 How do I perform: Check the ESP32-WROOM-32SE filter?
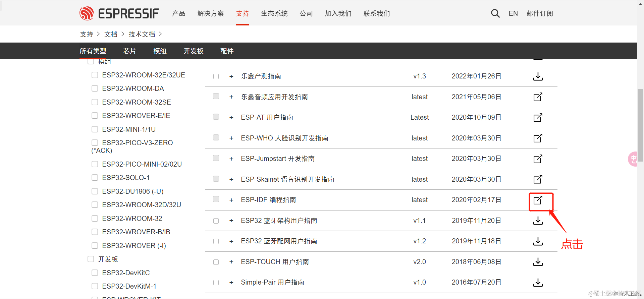click(x=95, y=102)
